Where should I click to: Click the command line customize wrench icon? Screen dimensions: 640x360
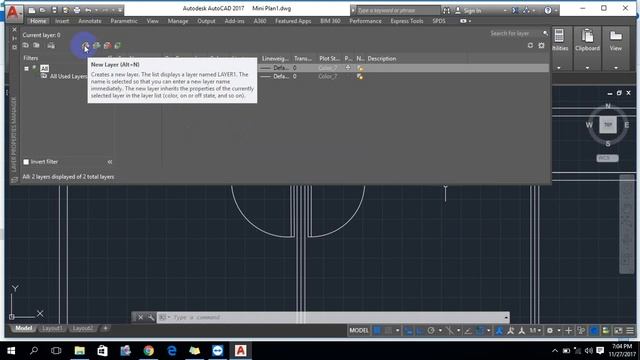[x=151, y=317]
